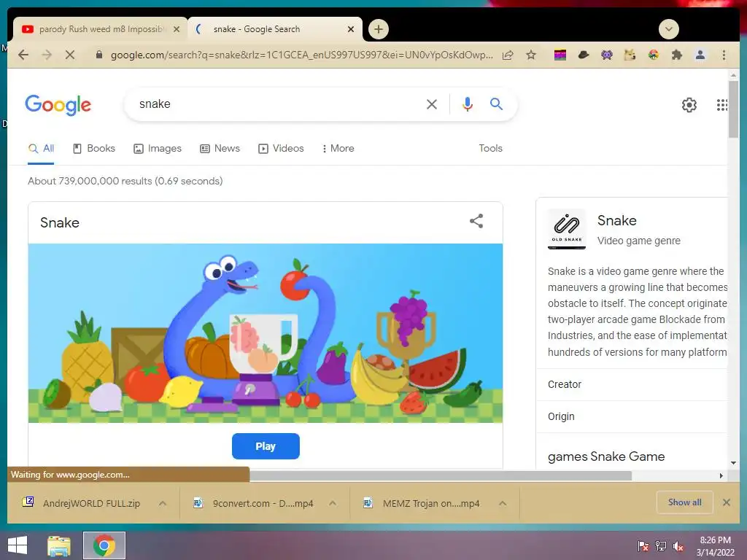This screenshot has width=747, height=560.
Task: Open the black hat extension icon
Action: pyautogui.click(x=584, y=55)
